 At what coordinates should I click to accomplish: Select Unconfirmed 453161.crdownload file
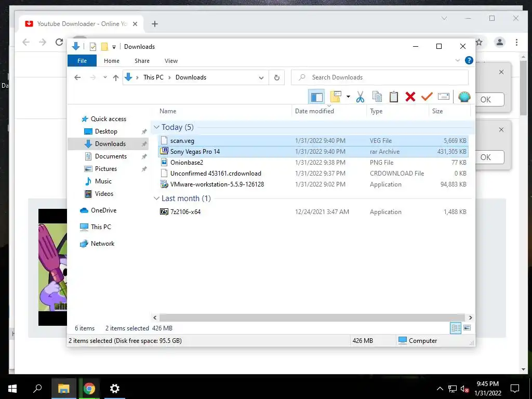pyautogui.click(x=313, y=174)
